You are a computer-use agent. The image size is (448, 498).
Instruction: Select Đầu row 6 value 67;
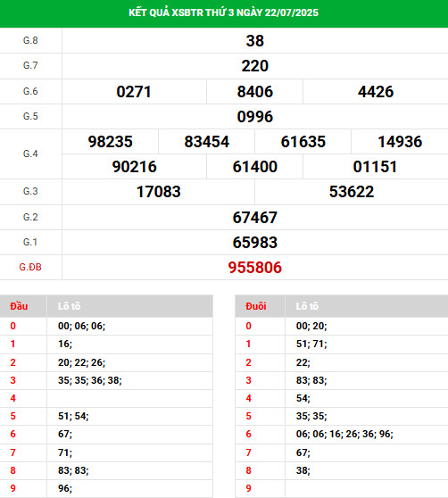click(x=65, y=434)
